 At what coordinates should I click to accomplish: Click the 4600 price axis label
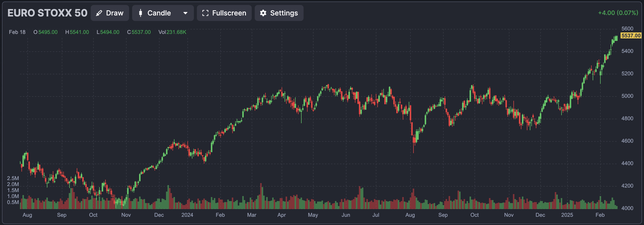pos(627,141)
